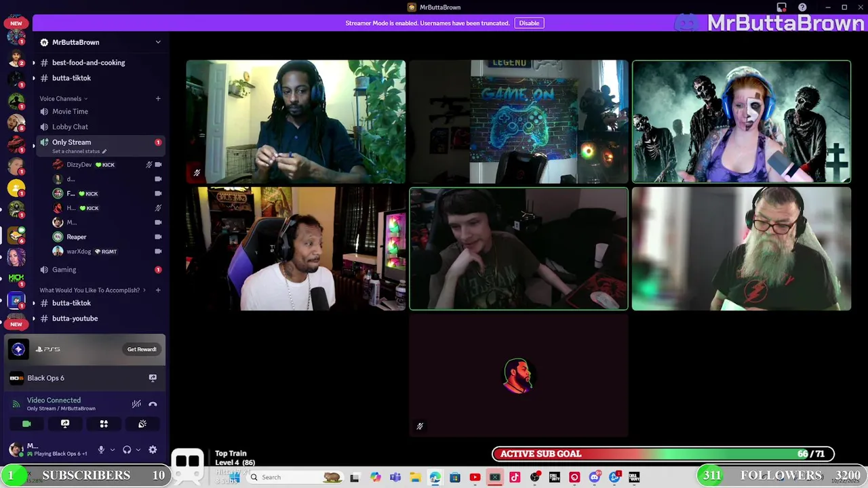This screenshot has width=868, height=488.
Task: Join the Movie Time voice channel
Action: 70,111
